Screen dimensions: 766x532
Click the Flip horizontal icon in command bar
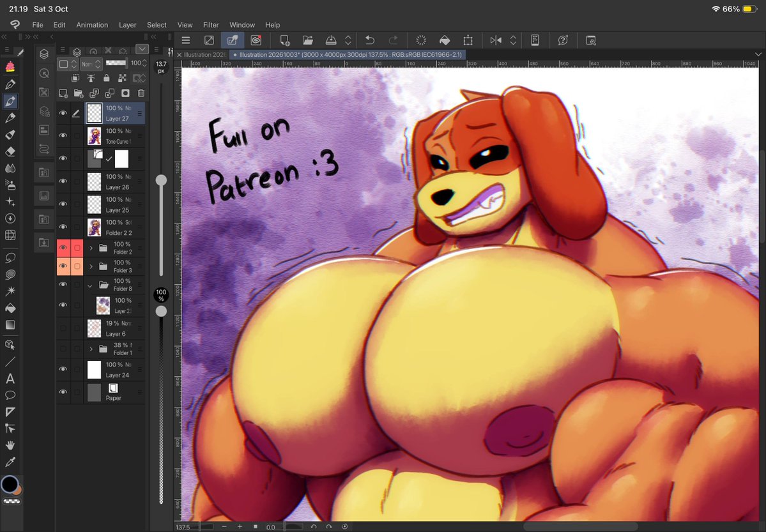click(x=496, y=40)
